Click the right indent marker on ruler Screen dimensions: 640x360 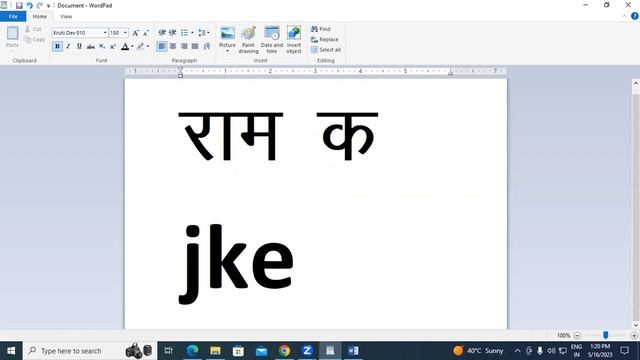(450, 73)
